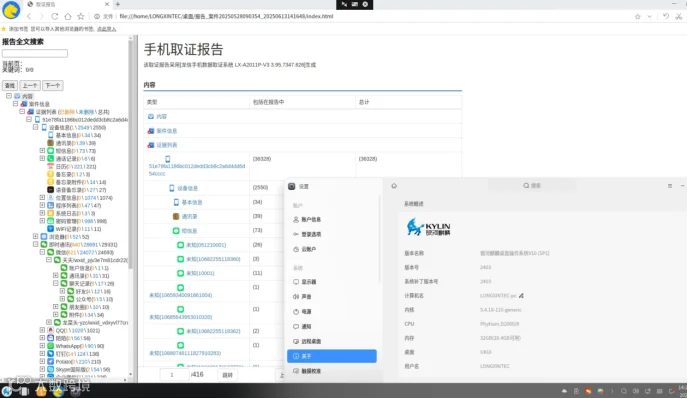Screen dimensions: 688x399
Task: Click the phone device icon in the report table
Action: [x=168, y=159]
